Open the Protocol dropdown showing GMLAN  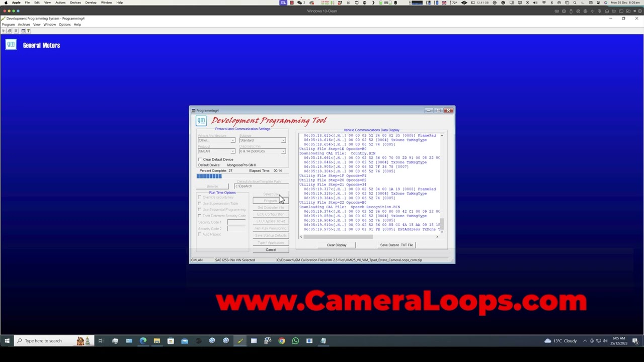pyautogui.click(x=216, y=151)
